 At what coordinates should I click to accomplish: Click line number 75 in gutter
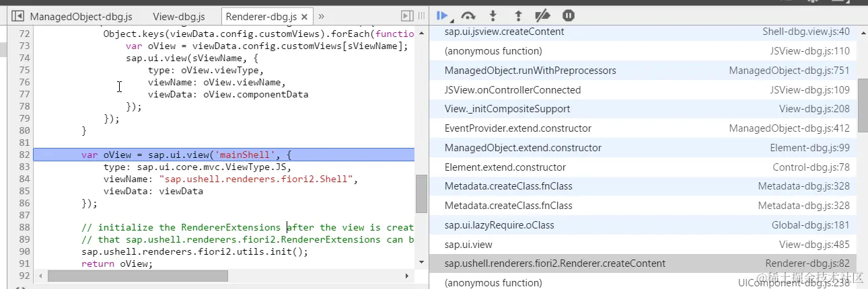coord(25,70)
